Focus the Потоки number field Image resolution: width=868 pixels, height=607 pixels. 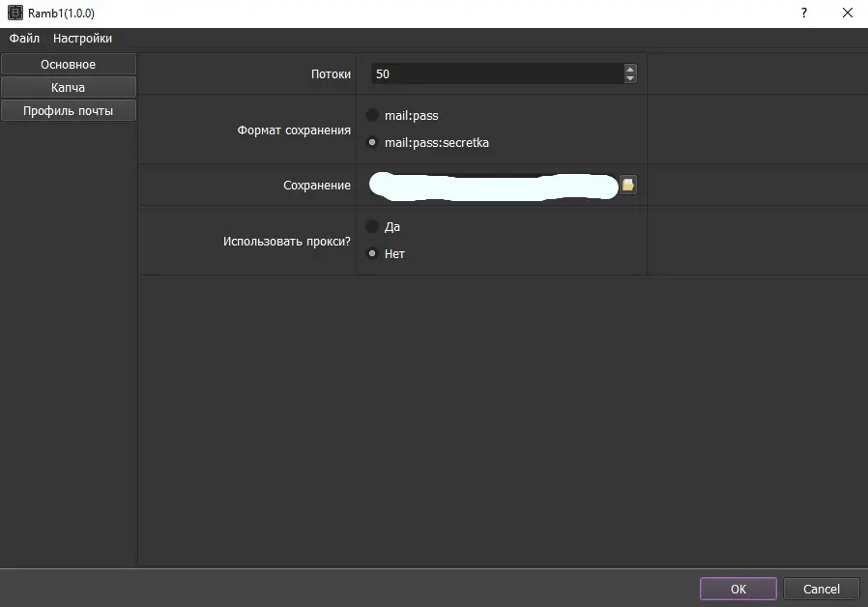[497, 73]
